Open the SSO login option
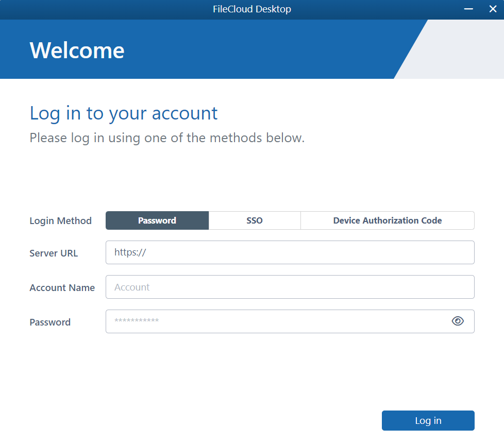Screen dimensions: 504x444 254,220
